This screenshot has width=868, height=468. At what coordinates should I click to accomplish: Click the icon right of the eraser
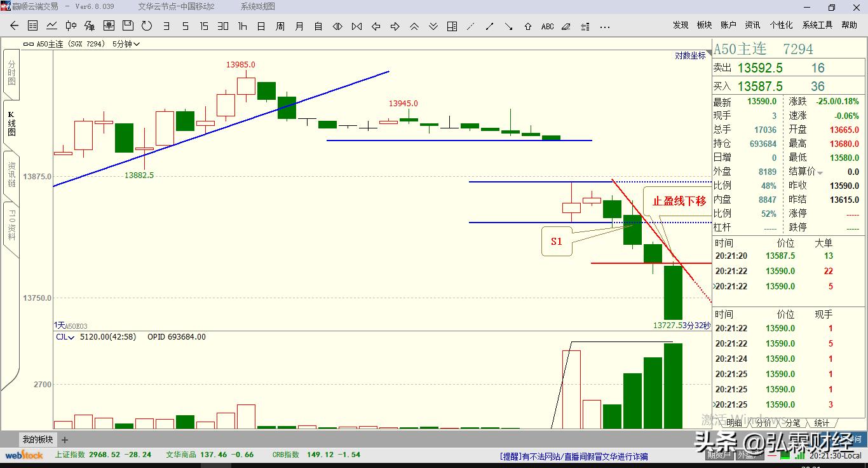tap(585, 26)
